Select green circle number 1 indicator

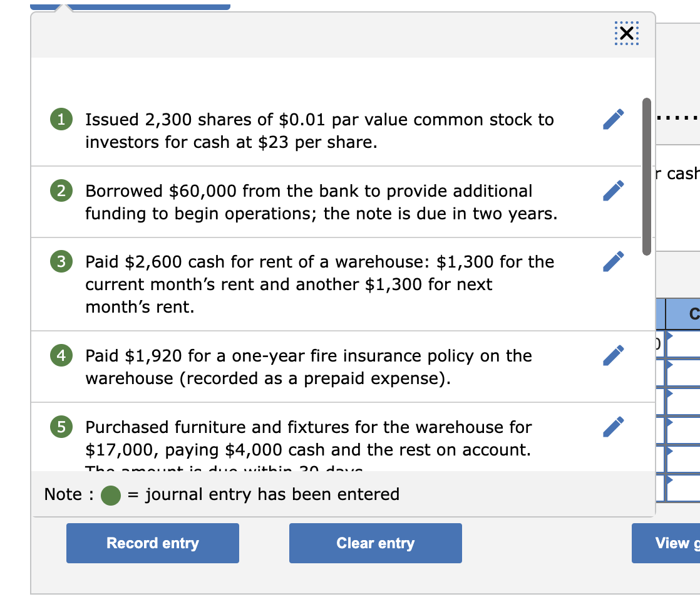coord(60,120)
